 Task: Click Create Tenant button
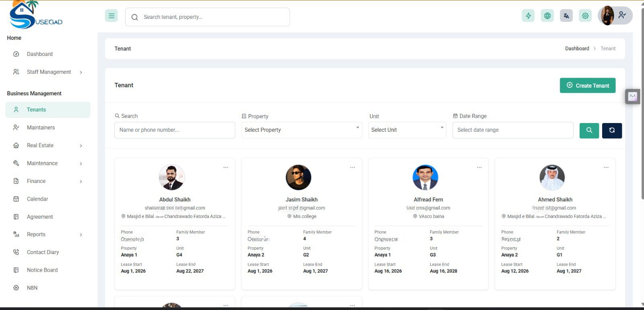[587, 85]
